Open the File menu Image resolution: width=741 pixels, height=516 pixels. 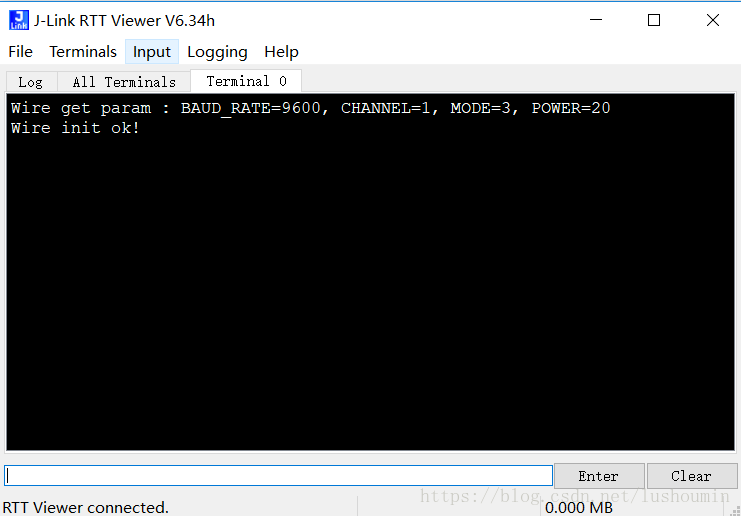tap(20, 52)
